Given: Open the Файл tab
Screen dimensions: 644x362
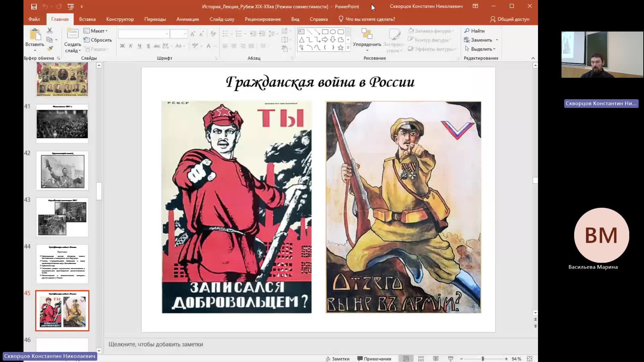Looking at the screenshot, I should click(34, 19).
